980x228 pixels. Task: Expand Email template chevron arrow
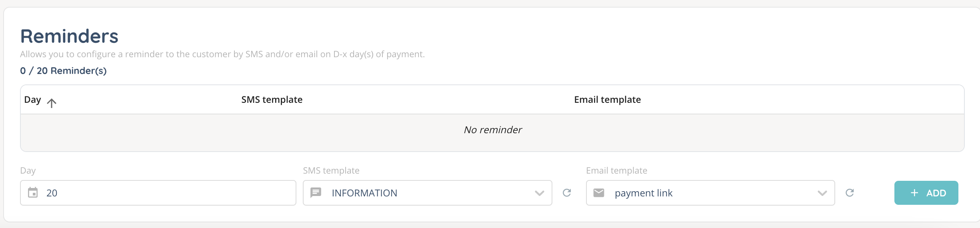pyautogui.click(x=822, y=193)
